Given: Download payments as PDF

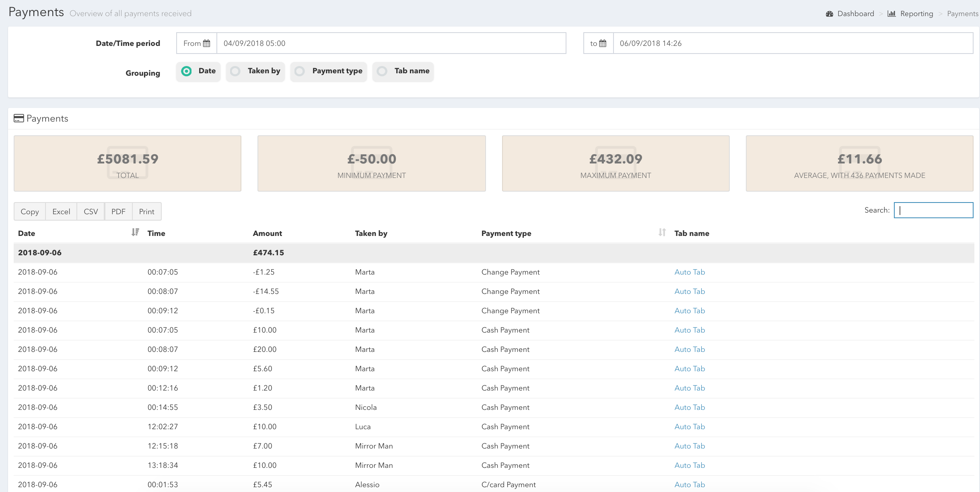Looking at the screenshot, I should [118, 212].
